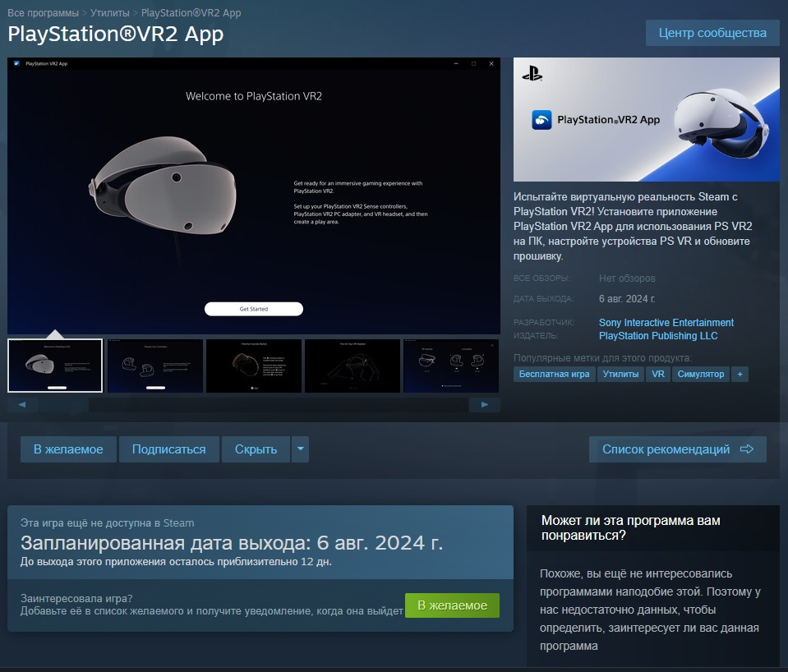The width and height of the screenshot is (788, 672).
Task: Click the release date 6 авг. 2024 г.
Action: (x=627, y=299)
